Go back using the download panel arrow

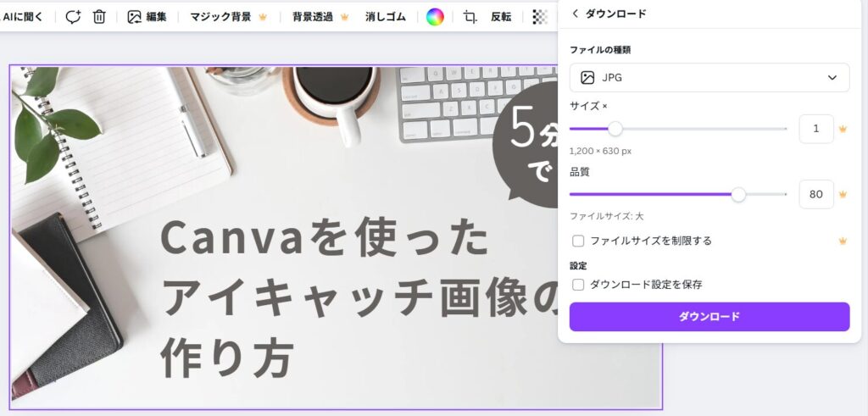pyautogui.click(x=576, y=14)
